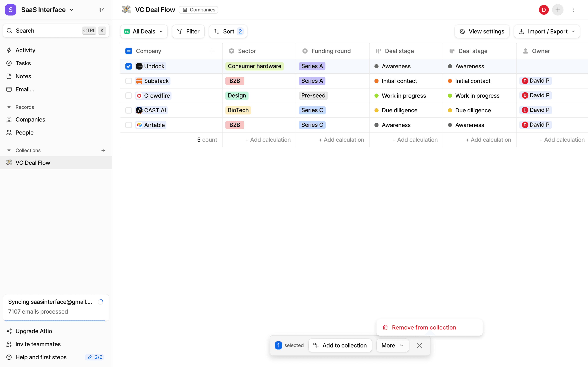Check the Substack row checkbox
Viewport: 588px width, 367px height.
[x=128, y=81]
